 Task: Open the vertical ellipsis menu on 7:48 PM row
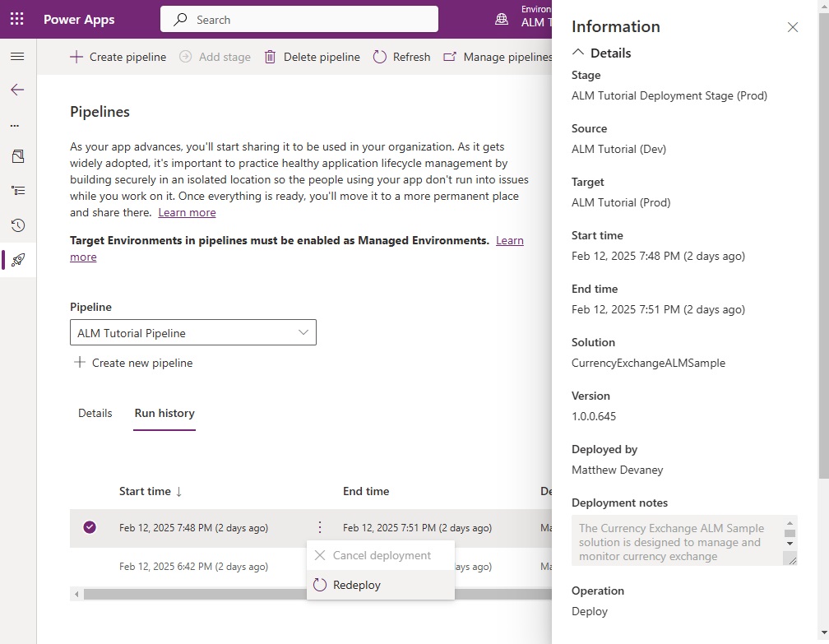[x=320, y=527]
